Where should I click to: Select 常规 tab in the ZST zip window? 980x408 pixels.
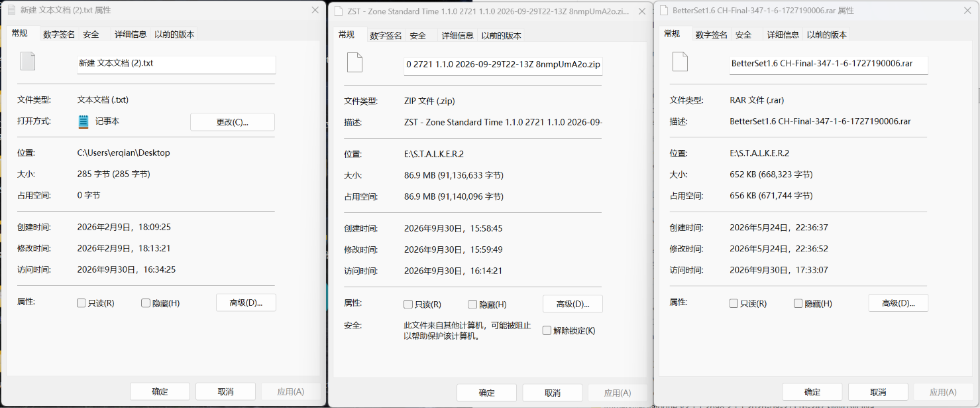pyautogui.click(x=347, y=34)
